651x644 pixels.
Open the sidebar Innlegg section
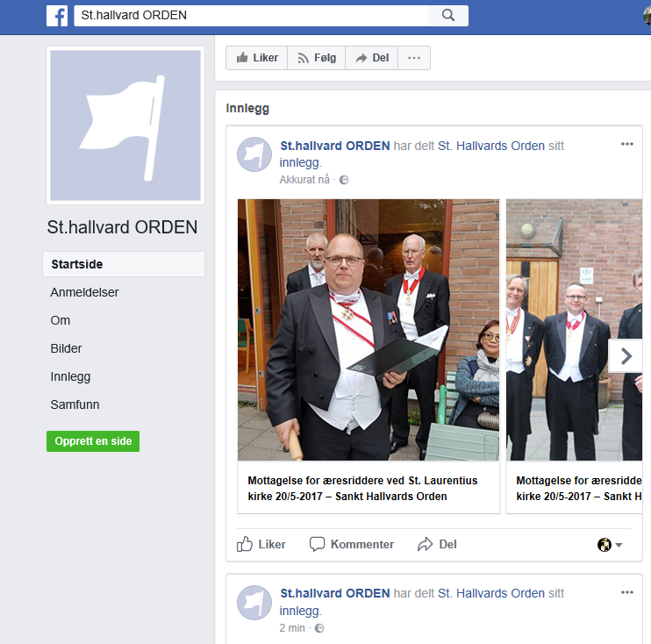(x=70, y=376)
